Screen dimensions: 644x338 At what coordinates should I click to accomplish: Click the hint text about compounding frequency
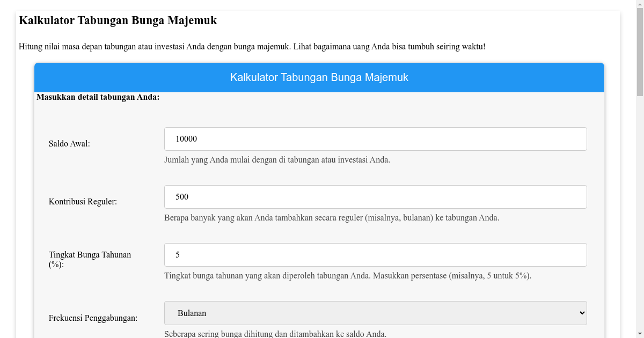[275, 334]
